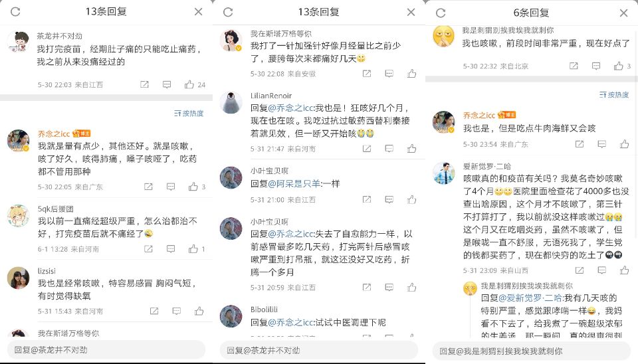
Task: Share LilianRenoir's reply from 河南
Action: point(367,148)
